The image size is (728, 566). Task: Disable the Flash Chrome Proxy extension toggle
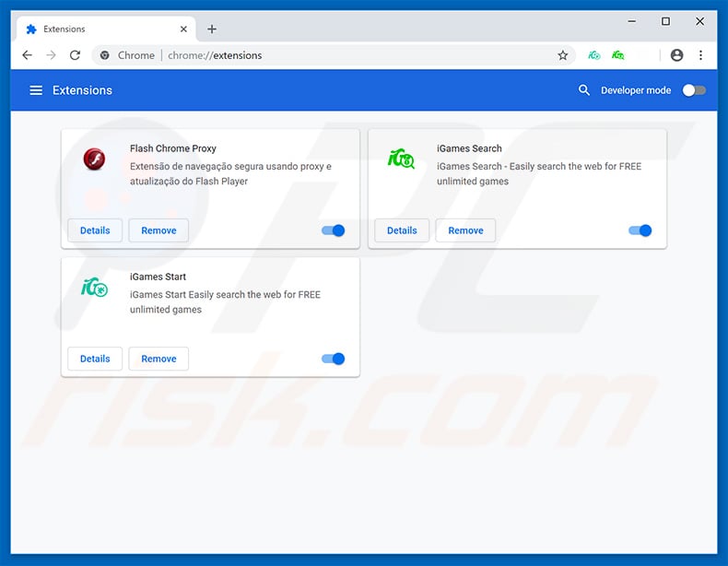(333, 230)
